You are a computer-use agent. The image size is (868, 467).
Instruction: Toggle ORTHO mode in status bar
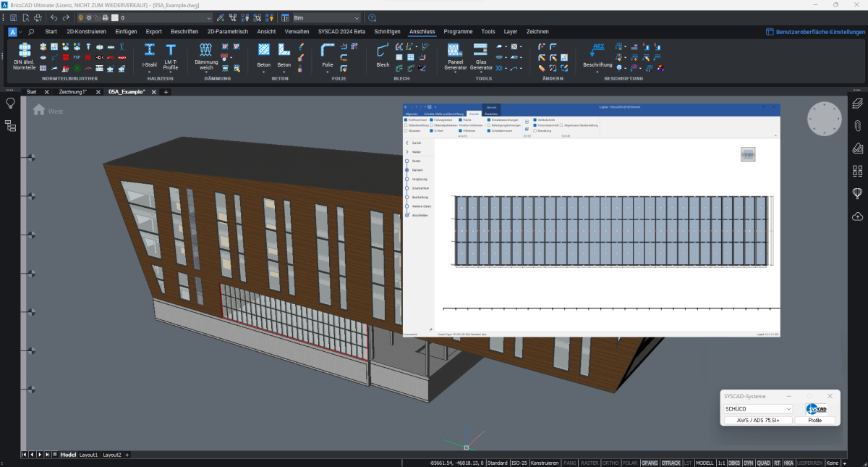pos(610,463)
